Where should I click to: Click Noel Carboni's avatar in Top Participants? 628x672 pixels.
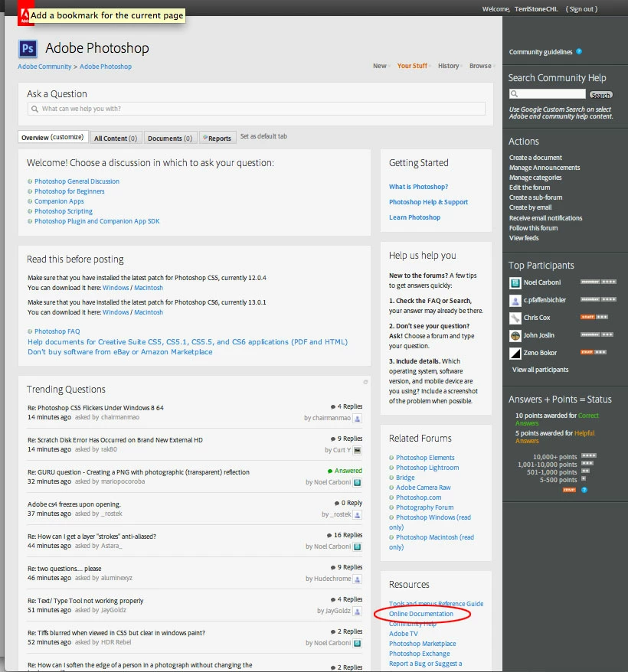(x=515, y=282)
